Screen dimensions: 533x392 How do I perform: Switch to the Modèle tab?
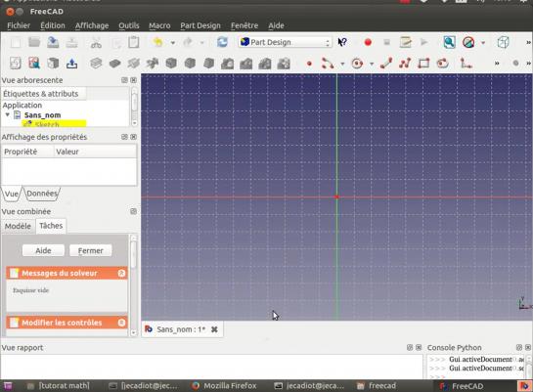click(x=18, y=226)
